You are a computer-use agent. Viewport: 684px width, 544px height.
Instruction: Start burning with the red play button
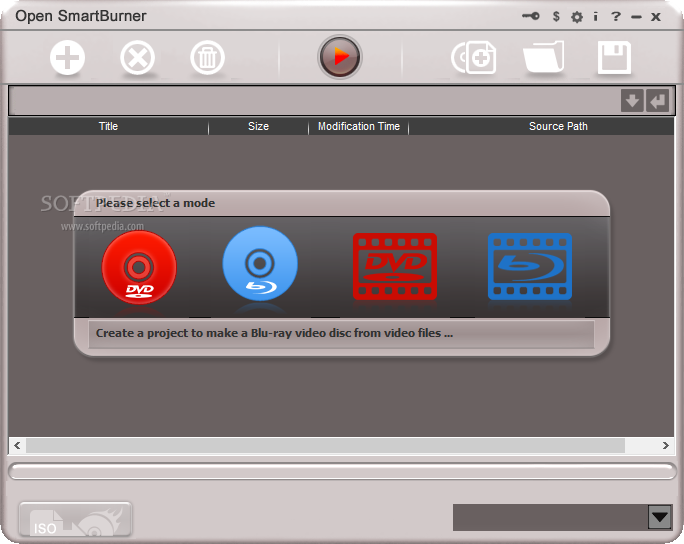(x=340, y=57)
